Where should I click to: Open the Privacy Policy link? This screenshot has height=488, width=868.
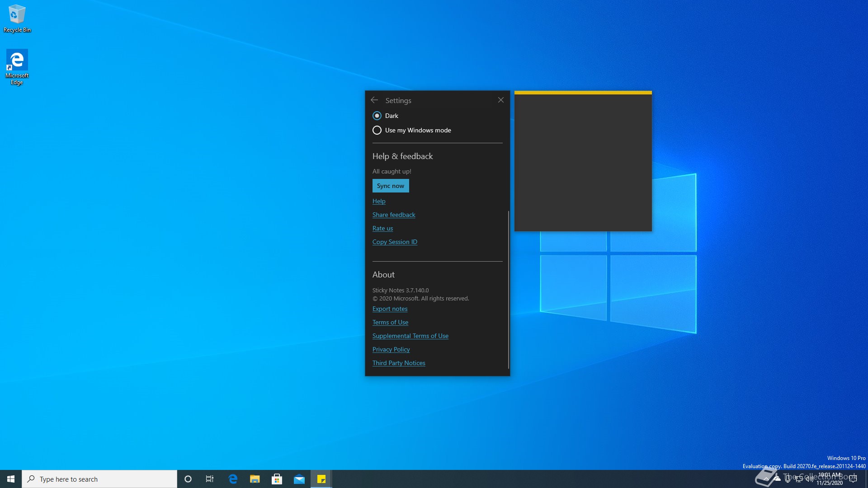coord(391,349)
